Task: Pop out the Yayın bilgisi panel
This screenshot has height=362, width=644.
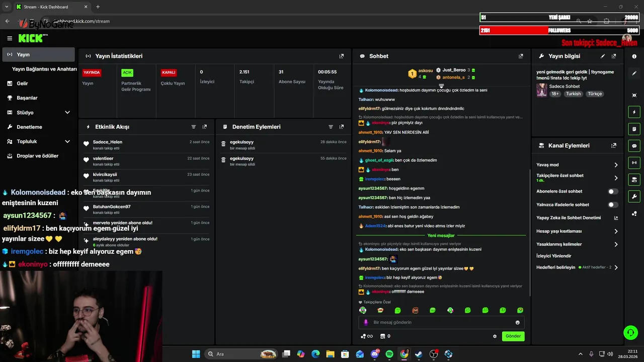Action: (x=614, y=56)
